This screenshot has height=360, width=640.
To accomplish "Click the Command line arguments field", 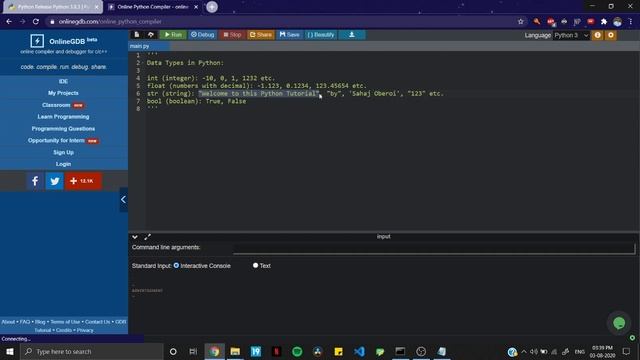I will pos(434,248).
